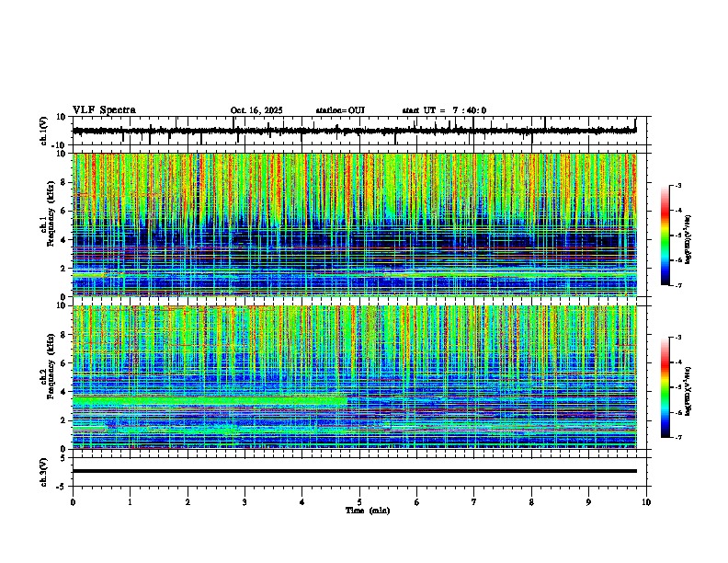The height and width of the screenshot is (563, 728).
Task: Click the "VLF Spectra" plot title
Action: tap(104, 110)
